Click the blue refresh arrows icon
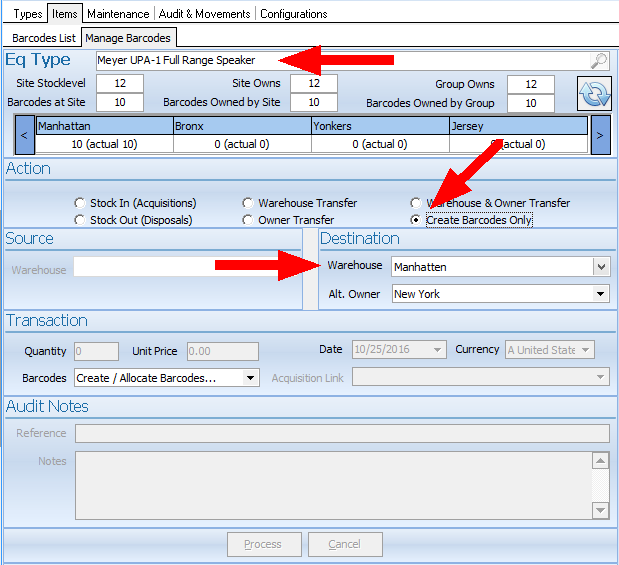This screenshot has width=619, height=565. click(594, 93)
